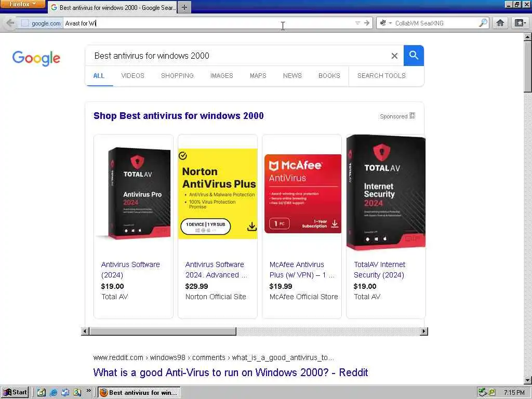Viewport: 532px width, 399px height.
Task: Click the blue Google search button
Action: pos(414,55)
